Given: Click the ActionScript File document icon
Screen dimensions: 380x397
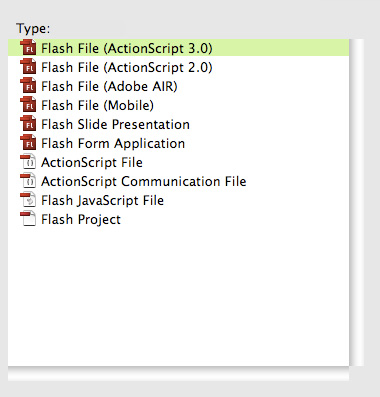Looking at the screenshot, I should tap(28, 162).
